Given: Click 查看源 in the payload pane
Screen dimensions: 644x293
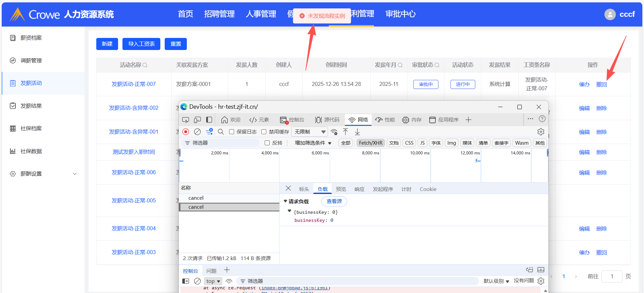Looking at the screenshot, I should click(x=334, y=201).
